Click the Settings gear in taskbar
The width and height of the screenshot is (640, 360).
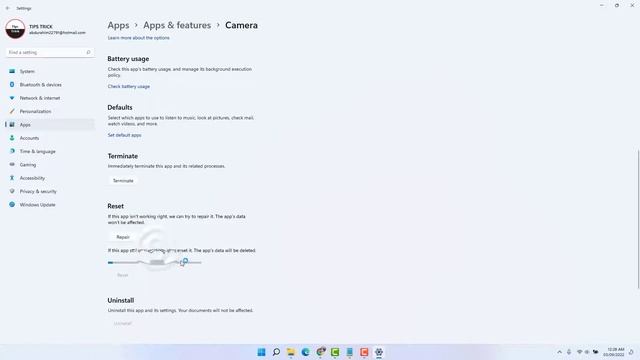[x=379, y=352]
